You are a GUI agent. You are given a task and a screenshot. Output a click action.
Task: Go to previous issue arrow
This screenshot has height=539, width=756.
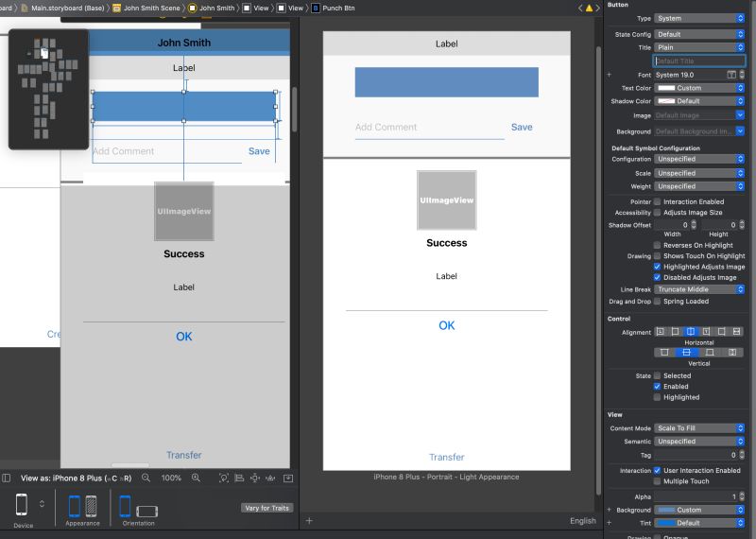pyautogui.click(x=580, y=8)
